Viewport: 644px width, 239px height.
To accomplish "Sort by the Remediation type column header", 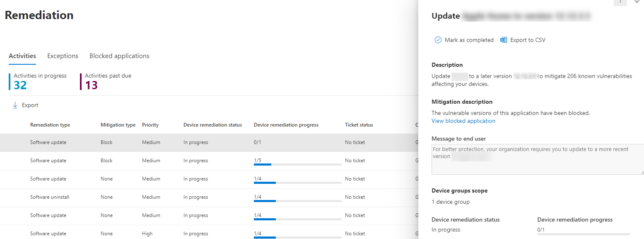I will click(x=50, y=125).
